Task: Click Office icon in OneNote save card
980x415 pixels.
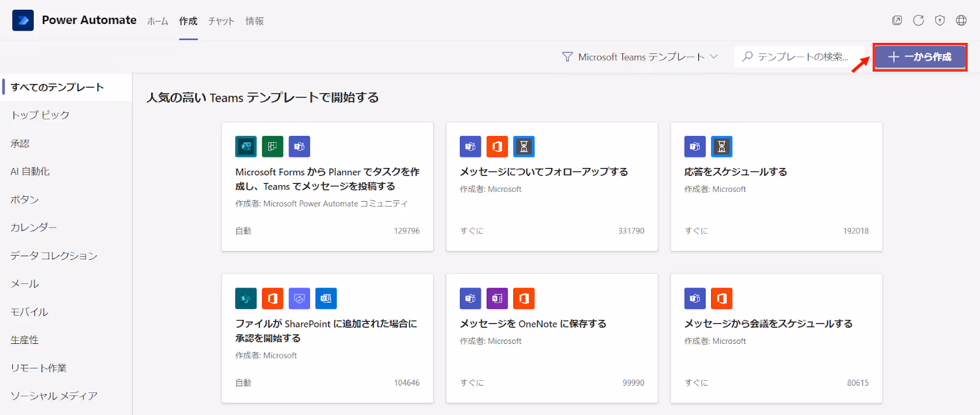Action: click(x=524, y=299)
